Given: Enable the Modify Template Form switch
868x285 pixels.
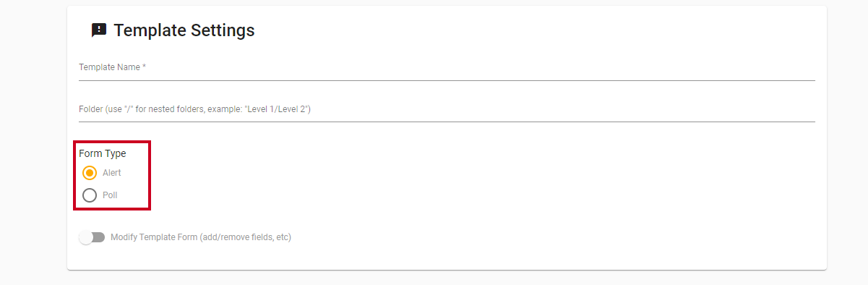Looking at the screenshot, I should pyautogui.click(x=92, y=237).
